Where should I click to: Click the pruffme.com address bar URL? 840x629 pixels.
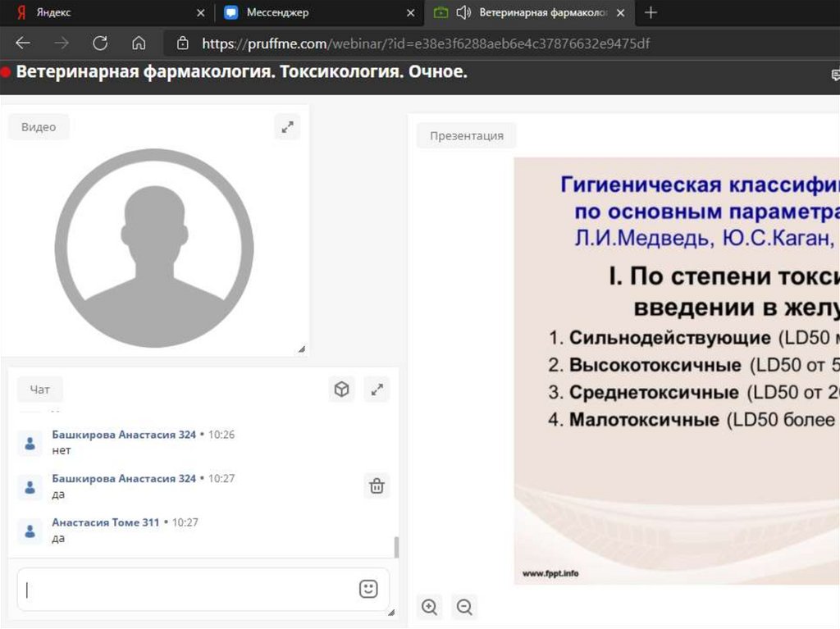pos(427,43)
